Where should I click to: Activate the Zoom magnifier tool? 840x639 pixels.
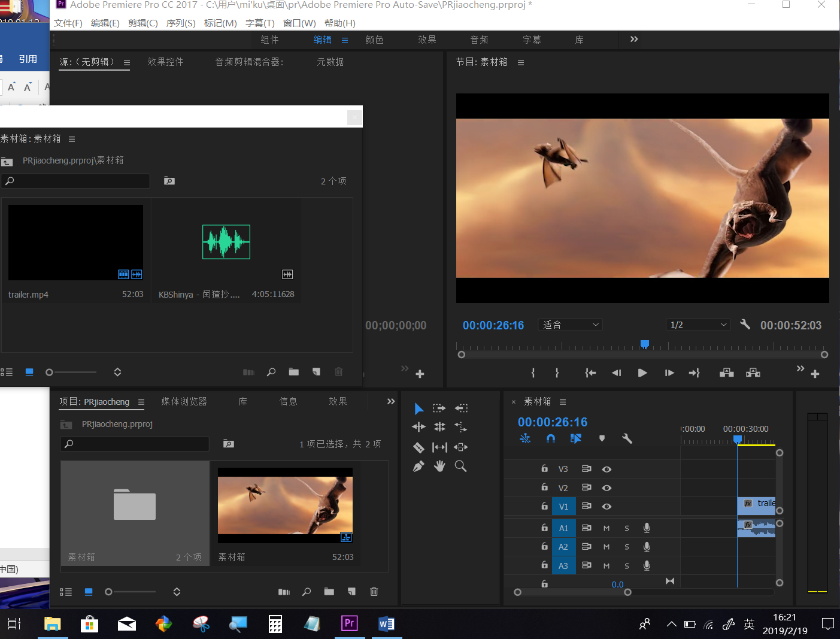pos(460,466)
